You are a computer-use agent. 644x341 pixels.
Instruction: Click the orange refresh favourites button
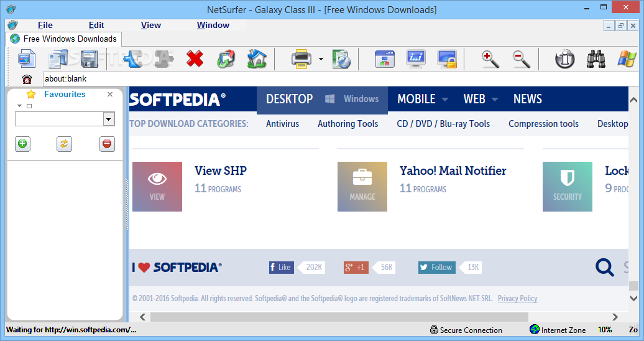[x=64, y=144]
